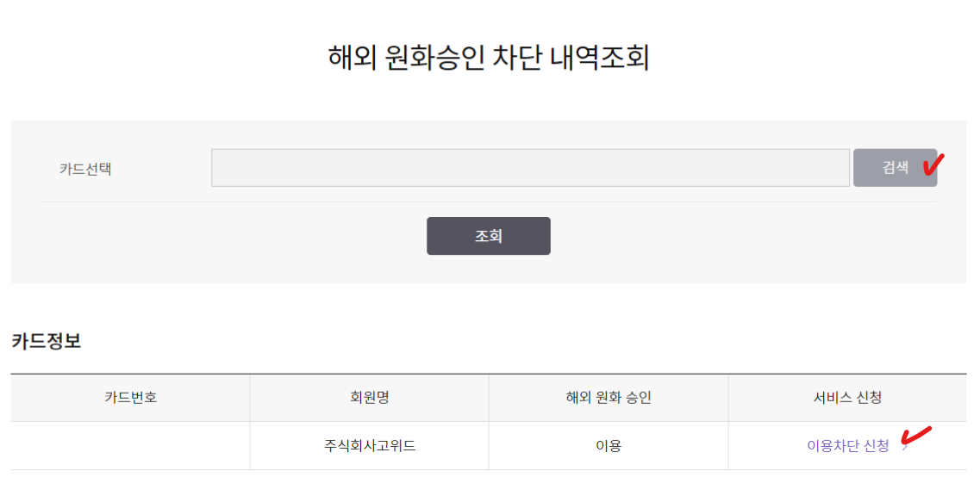Click the 회원명 column header
The height and width of the screenshot is (502, 980).
369,397
